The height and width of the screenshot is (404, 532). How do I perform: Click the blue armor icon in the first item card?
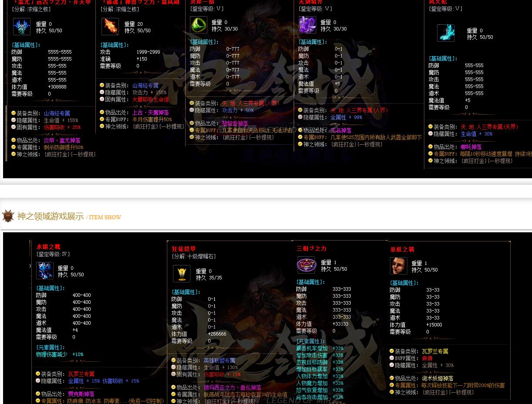coord(21,27)
